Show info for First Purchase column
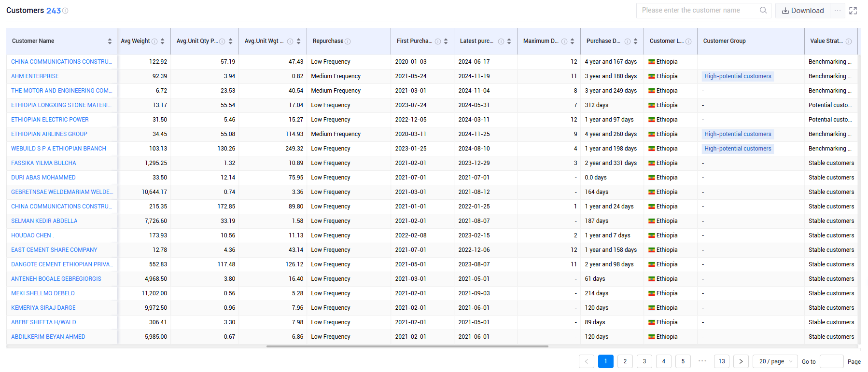Viewport: 868px width, 372px height. [x=438, y=41]
